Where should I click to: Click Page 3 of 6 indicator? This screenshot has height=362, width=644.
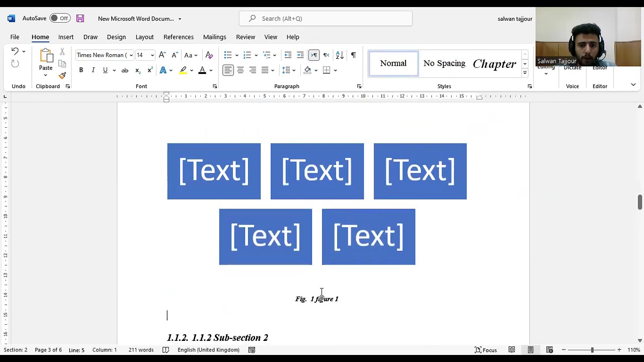[48, 350]
